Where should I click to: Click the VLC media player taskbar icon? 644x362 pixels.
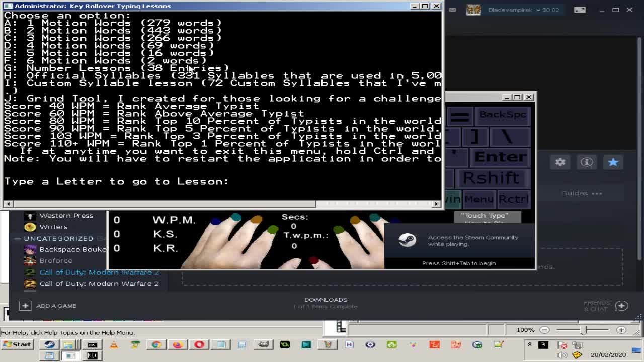pyautogui.click(x=114, y=344)
